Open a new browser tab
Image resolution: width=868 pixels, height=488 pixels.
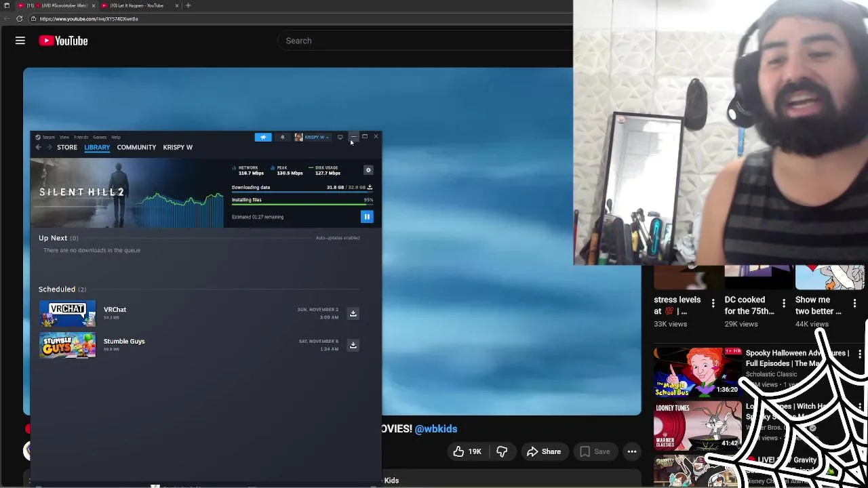pos(189,5)
